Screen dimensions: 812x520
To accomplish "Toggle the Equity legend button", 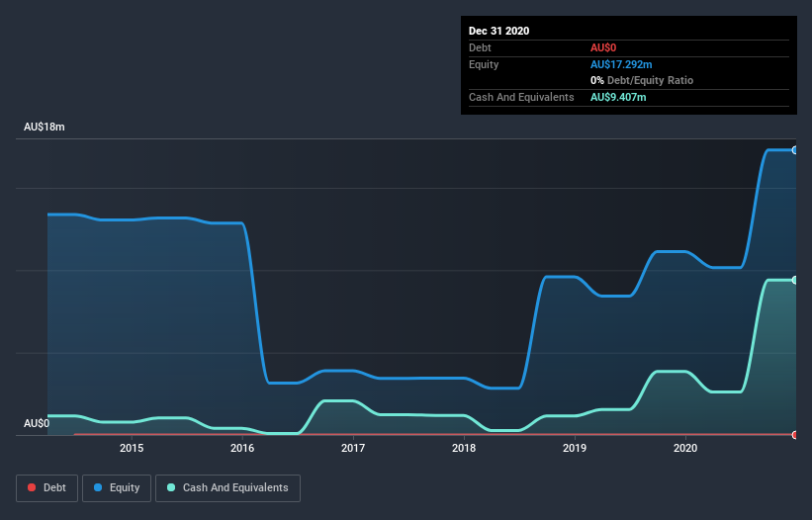I will coord(117,488).
